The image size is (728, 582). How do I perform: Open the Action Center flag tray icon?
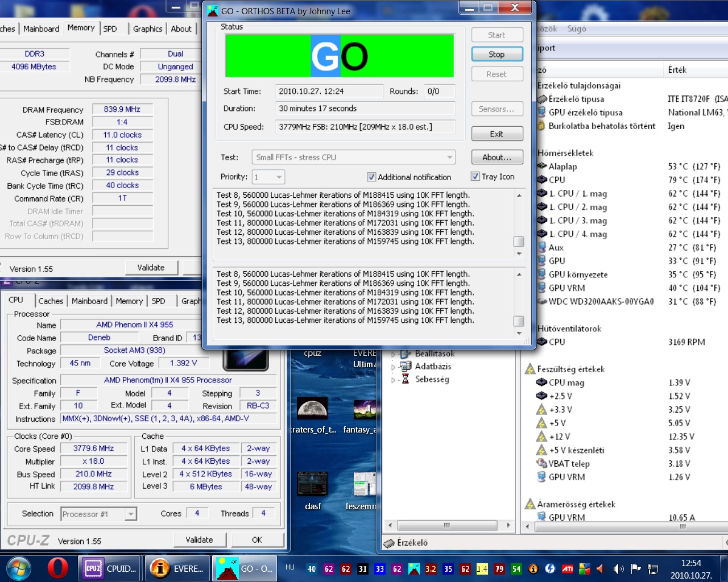pos(636,568)
